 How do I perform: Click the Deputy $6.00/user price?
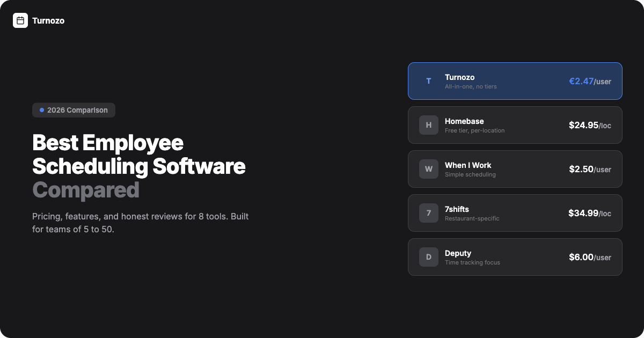[590, 258]
